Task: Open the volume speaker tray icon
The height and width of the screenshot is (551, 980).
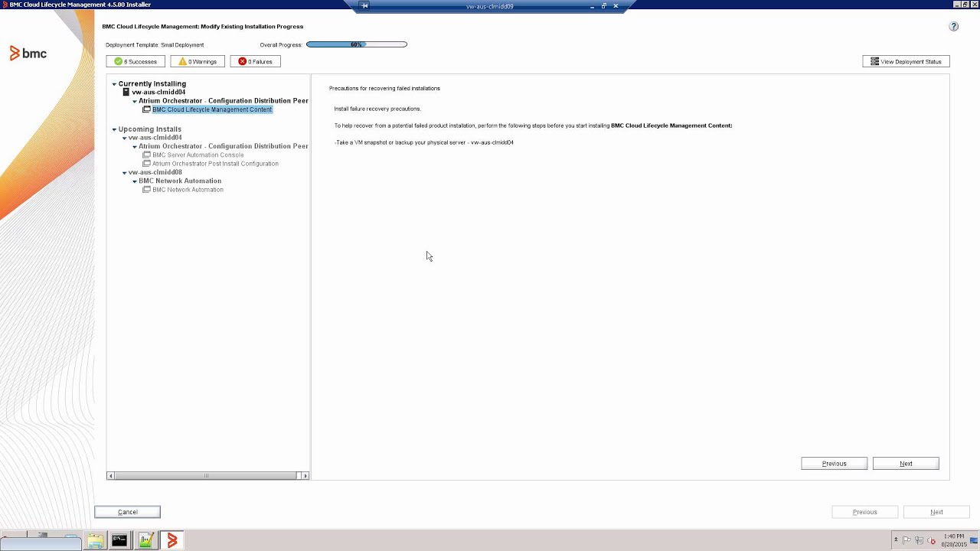Action: [x=932, y=540]
